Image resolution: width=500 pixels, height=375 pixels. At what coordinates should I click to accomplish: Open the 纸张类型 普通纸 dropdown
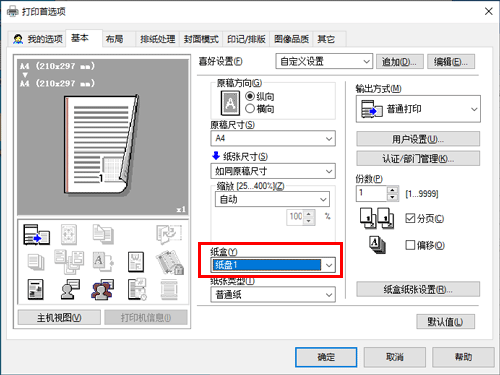click(273, 295)
